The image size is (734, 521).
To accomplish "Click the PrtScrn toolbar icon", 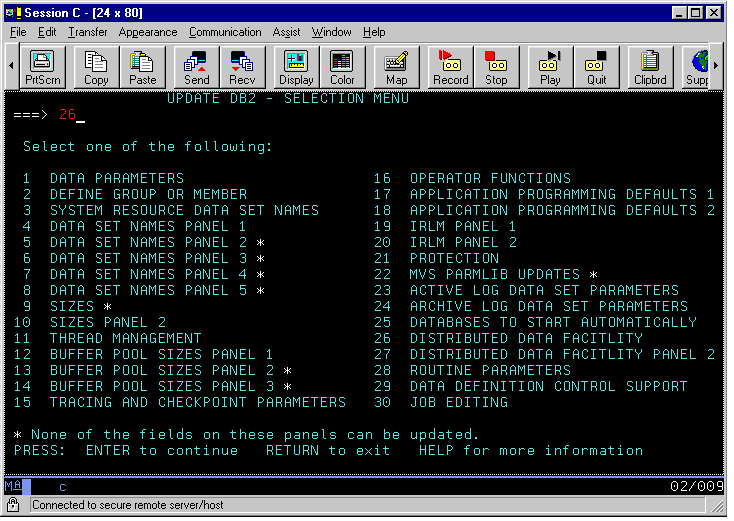I will [x=42, y=67].
